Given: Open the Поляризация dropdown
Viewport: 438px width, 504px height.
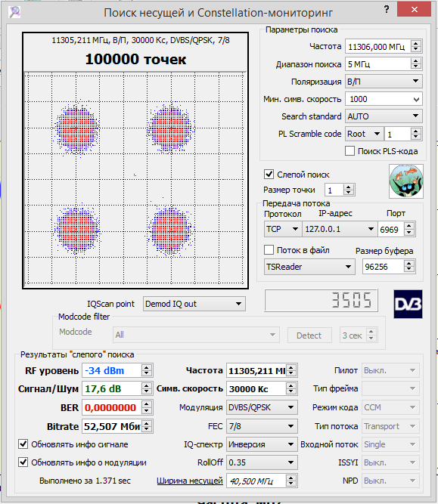Looking at the screenshot, I should coord(384,82).
